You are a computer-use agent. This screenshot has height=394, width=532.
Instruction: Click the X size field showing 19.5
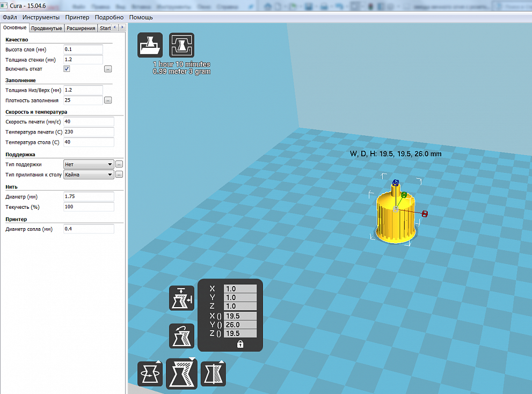click(240, 316)
